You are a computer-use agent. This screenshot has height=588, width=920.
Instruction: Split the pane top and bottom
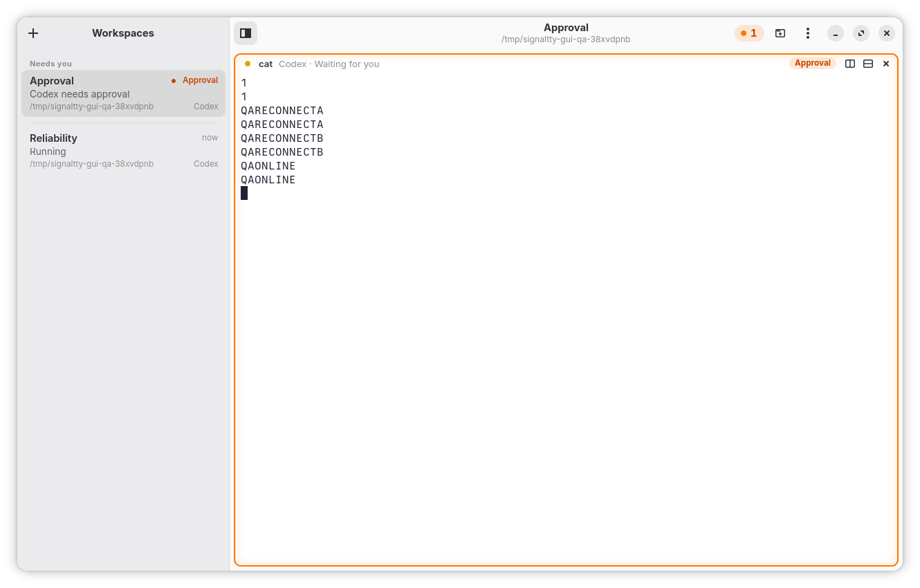coord(868,64)
